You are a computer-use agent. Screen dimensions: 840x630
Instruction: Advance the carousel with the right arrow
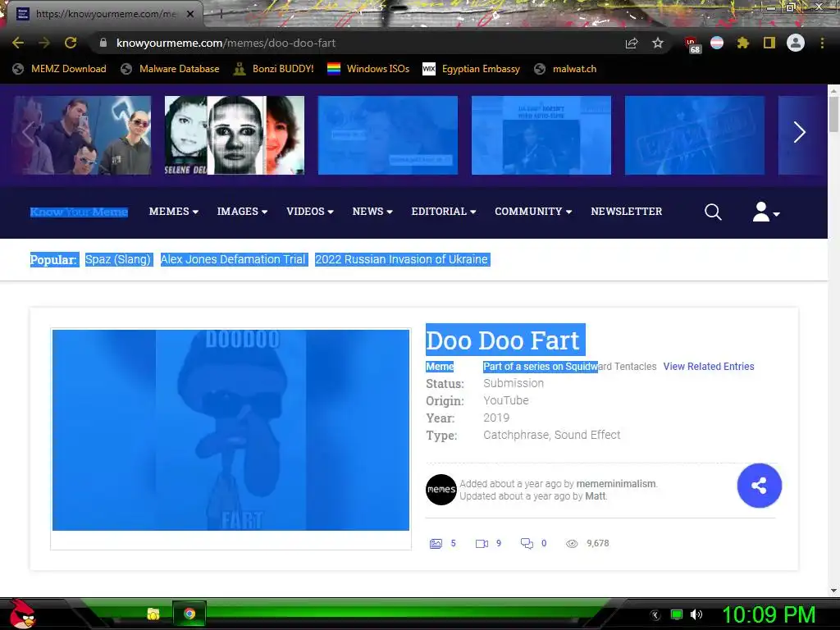[799, 132]
